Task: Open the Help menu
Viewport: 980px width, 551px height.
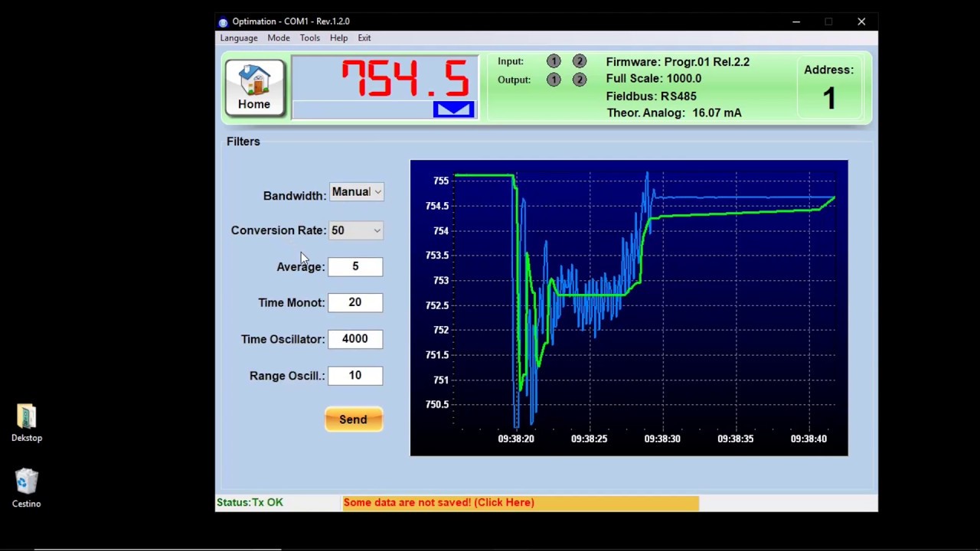Action: point(338,37)
